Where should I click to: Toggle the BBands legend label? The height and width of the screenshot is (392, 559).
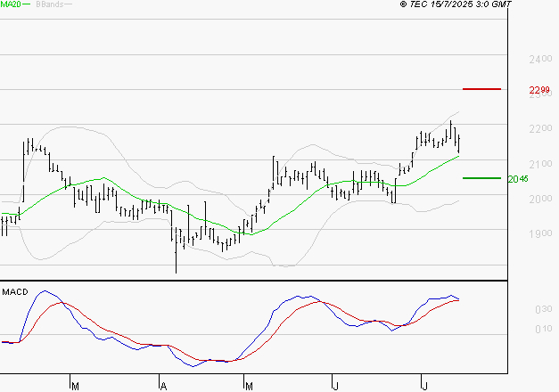49,5
